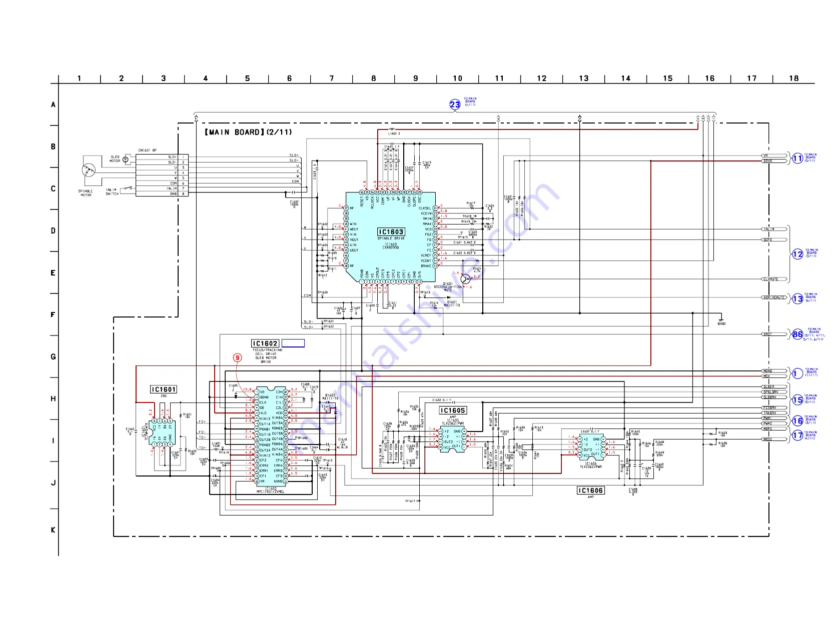Click the XRST signal tag
The height and width of the screenshot is (631, 840).
(x=774, y=334)
